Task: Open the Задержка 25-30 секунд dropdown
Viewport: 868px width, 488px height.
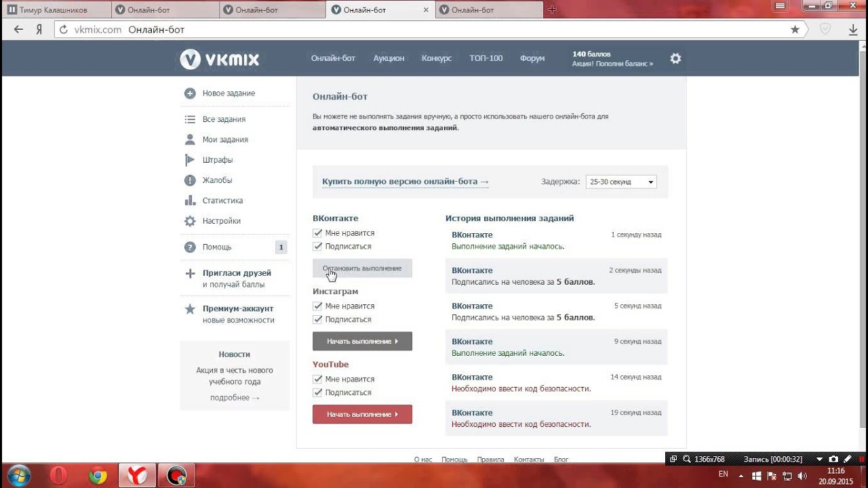Action: coord(620,182)
